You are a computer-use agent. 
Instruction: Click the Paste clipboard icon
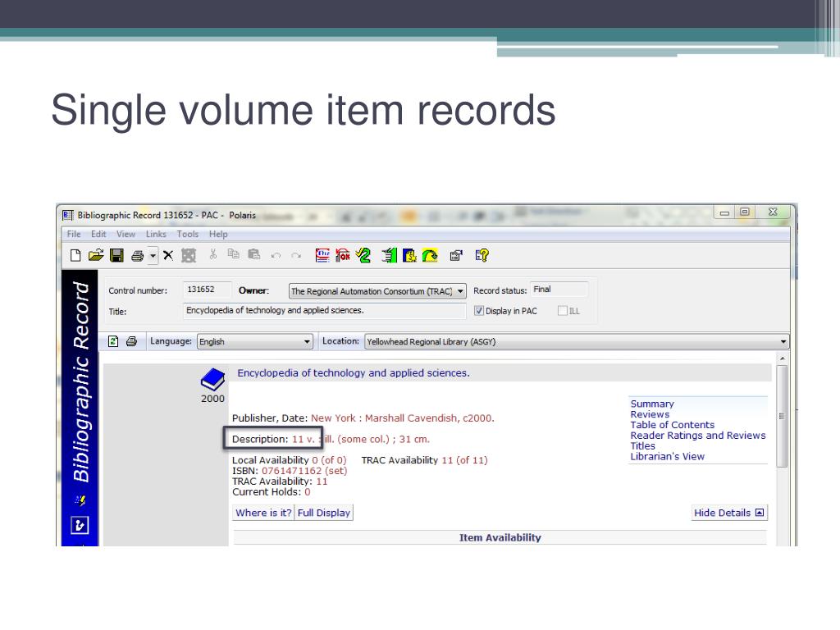254,254
